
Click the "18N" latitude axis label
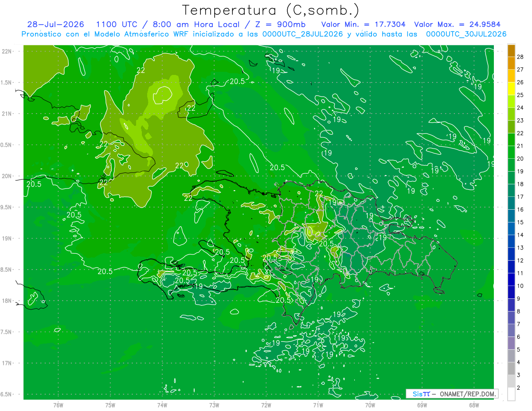(7, 301)
